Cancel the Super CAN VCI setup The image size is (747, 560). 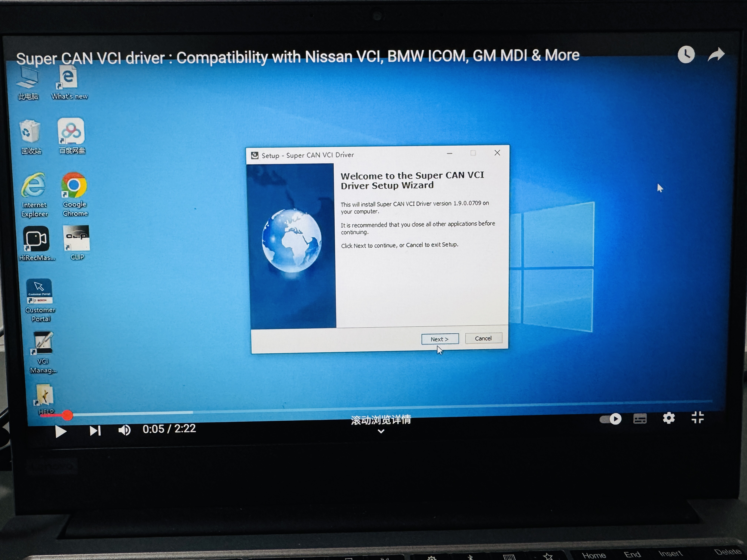tap(483, 338)
